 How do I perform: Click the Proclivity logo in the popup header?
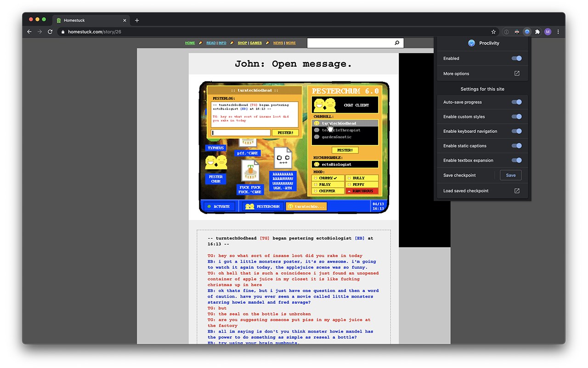tap(471, 43)
